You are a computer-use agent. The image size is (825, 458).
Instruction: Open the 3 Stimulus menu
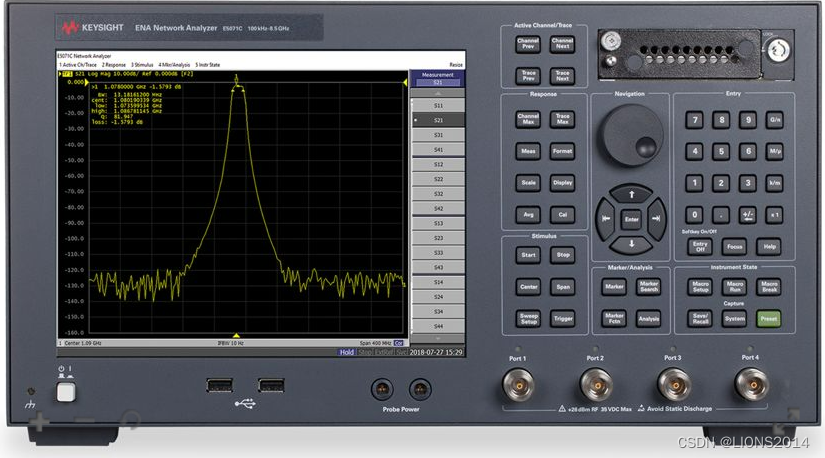pos(142,65)
